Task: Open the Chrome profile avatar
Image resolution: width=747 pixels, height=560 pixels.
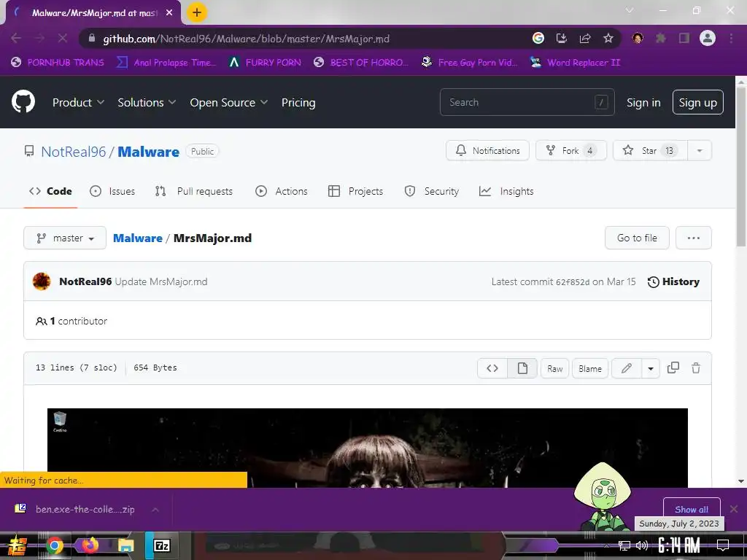Action: 708,38
